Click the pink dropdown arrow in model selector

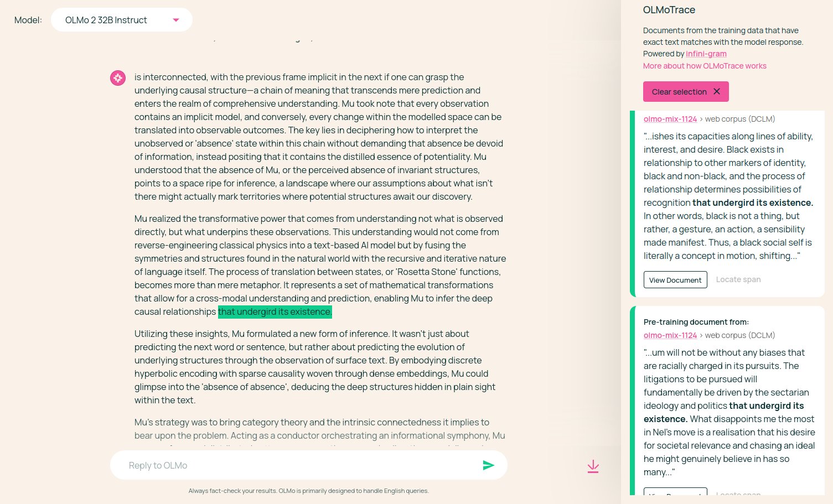[x=176, y=20]
